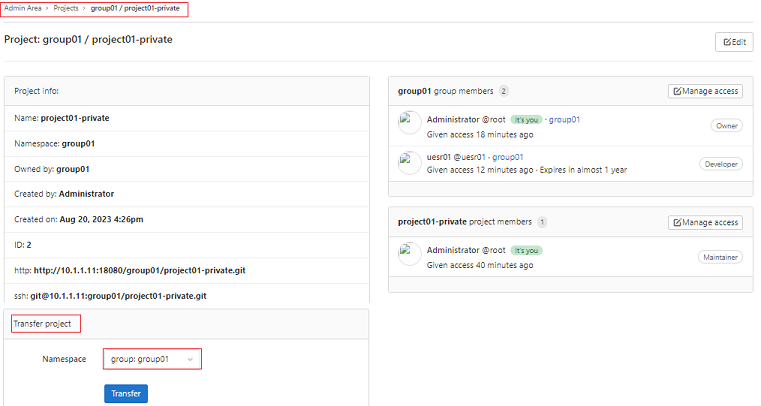The width and height of the screenshot is (761, 406).
Task: Click uesr01 avatar in group members
Action: [x=410, y=162]
